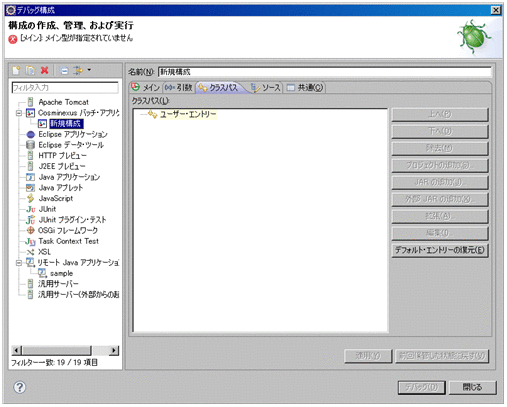507x407 pixels.
Task: Click the 編集 button
Action: (x=440, y=233)
